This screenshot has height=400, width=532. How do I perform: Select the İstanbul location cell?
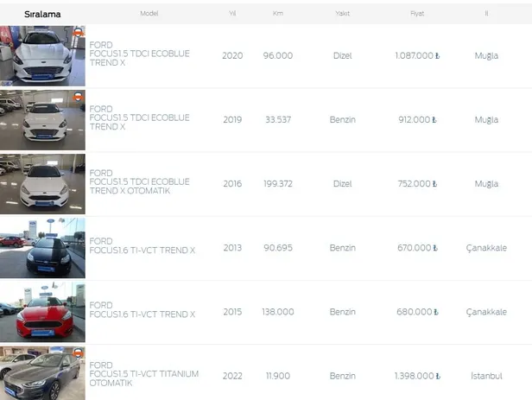486,377
